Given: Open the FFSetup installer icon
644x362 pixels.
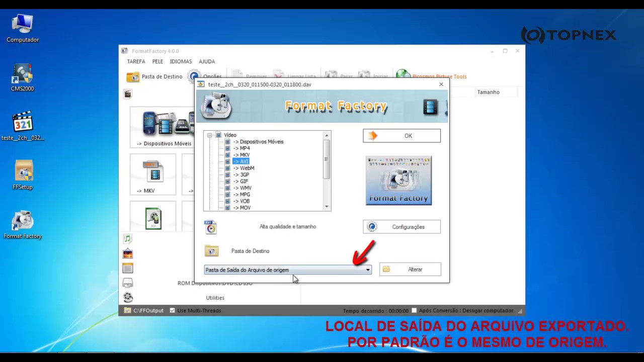Looking at the screenshot, I should pos(23,175).
